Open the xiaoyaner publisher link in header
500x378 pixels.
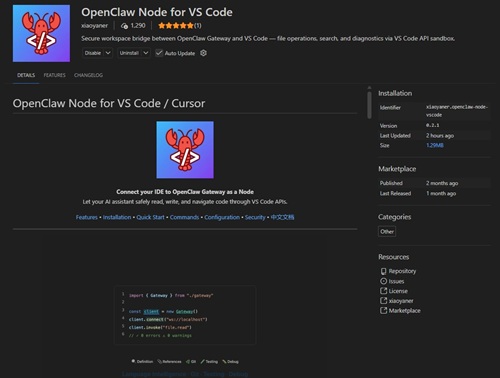pos(94,26)
